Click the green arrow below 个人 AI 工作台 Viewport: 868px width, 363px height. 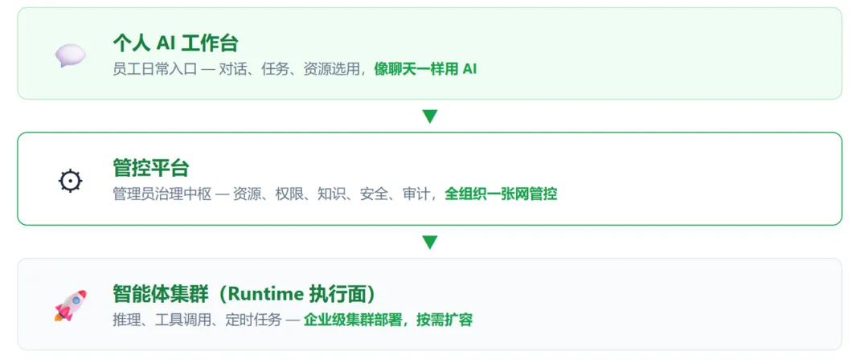click(429, 116)
